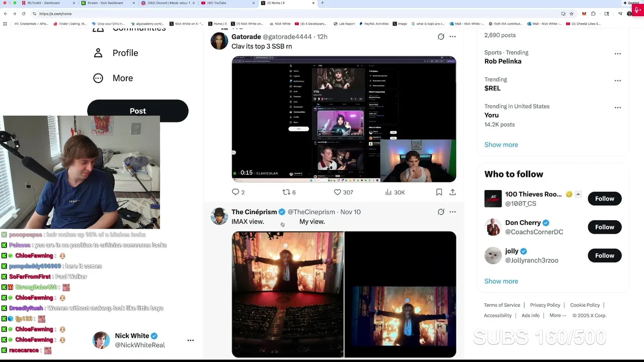Follow 100 Thieves Roo account

click(604, 199)
